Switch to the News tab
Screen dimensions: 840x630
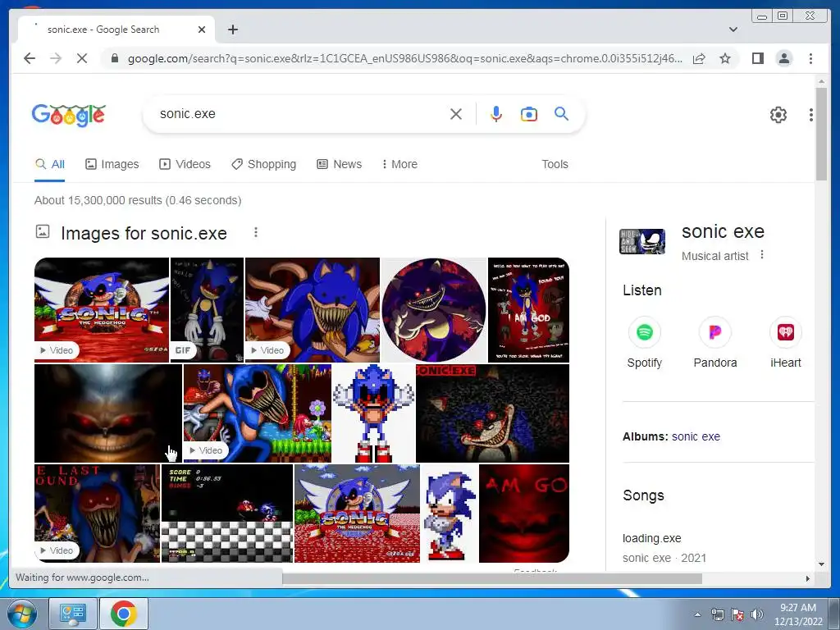click(x=339, y=164)
